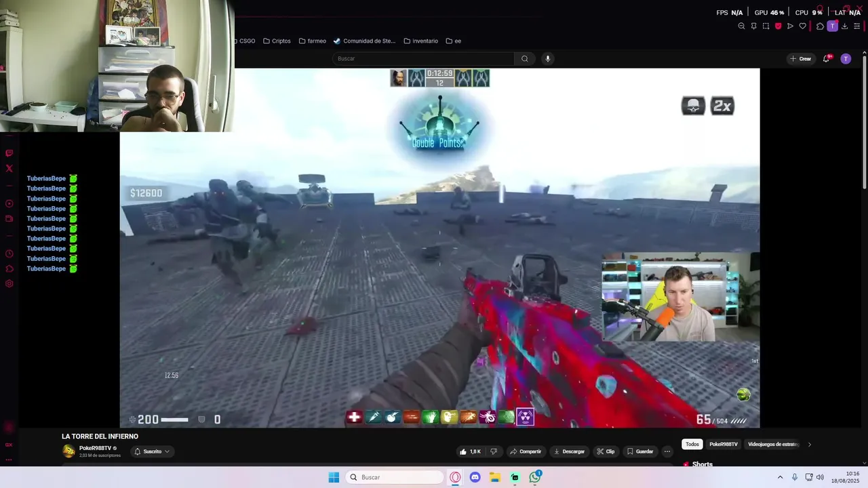This screenshot has width=868, height=488.
Task: Open PokeR988TV channel name link
Action: pos(95,448)
